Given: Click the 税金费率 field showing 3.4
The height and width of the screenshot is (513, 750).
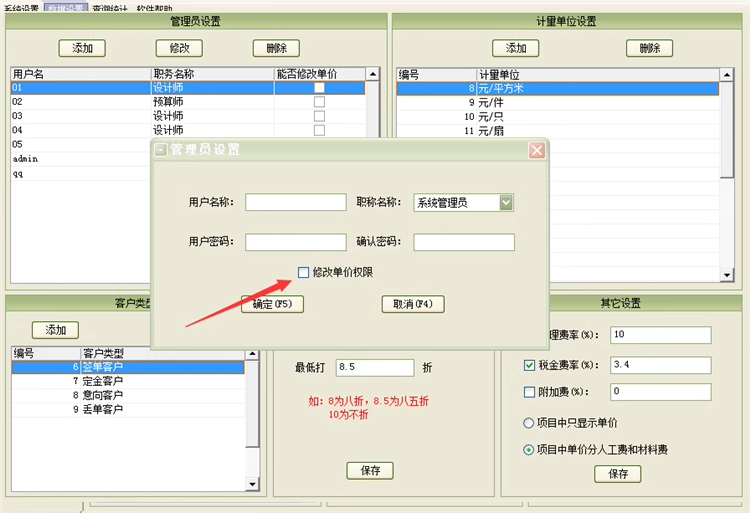Looking at the screenshot, I should pyautogui.click(x=661, y=365).
